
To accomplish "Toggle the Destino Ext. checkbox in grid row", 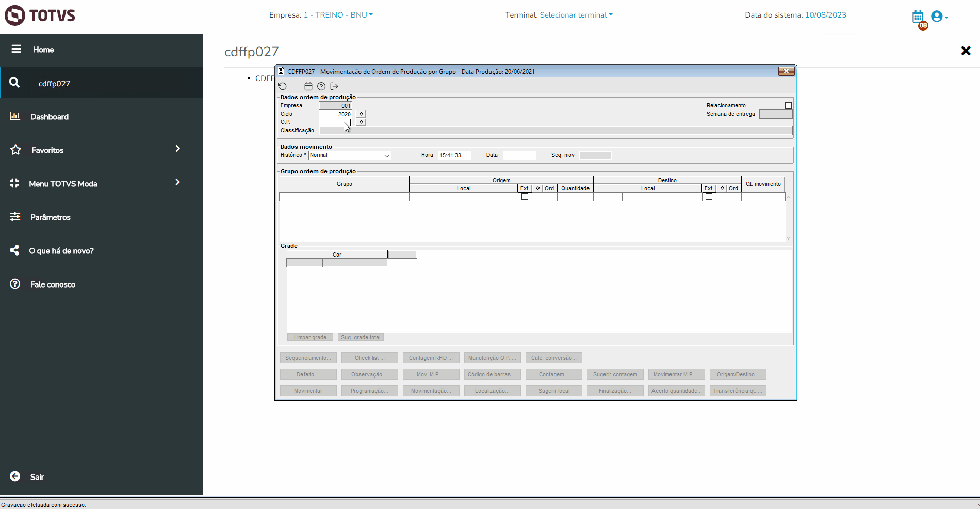I will 709,197.
